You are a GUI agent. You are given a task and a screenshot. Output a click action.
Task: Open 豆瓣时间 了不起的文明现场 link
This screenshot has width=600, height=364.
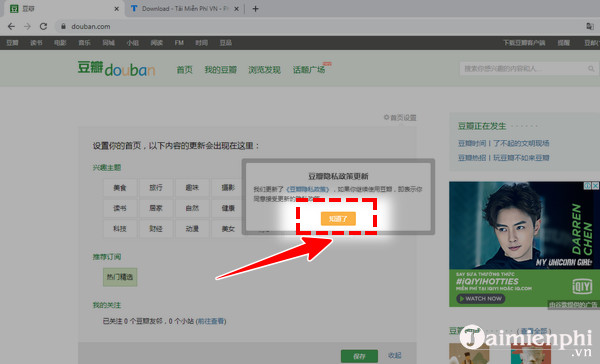pos(504,144)
